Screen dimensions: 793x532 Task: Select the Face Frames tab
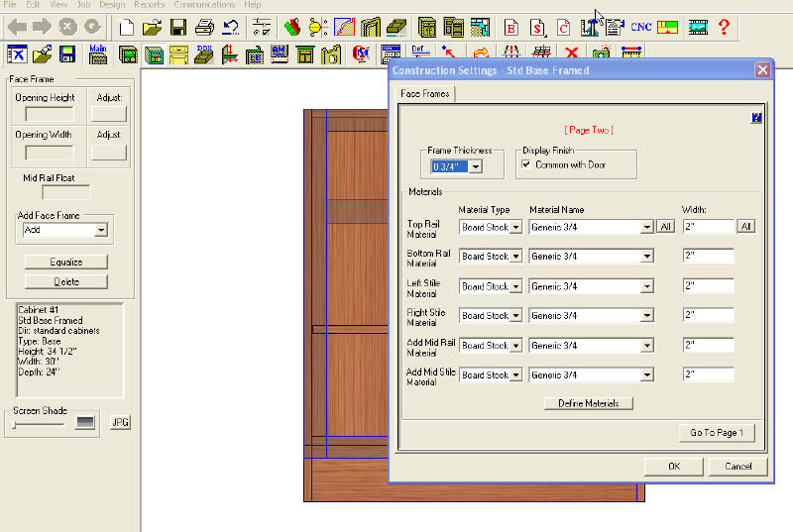pos(425,94)
